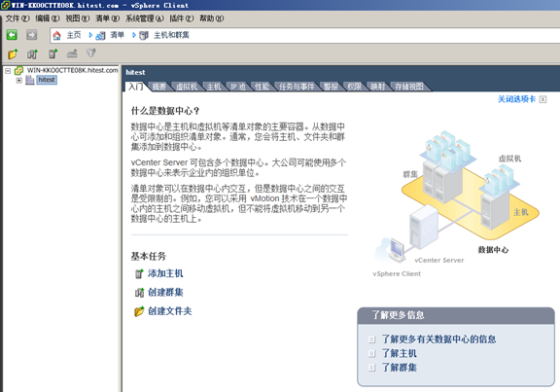560x392 pixels.
Task: Open the 清单 menu
Action: [107, 18]
